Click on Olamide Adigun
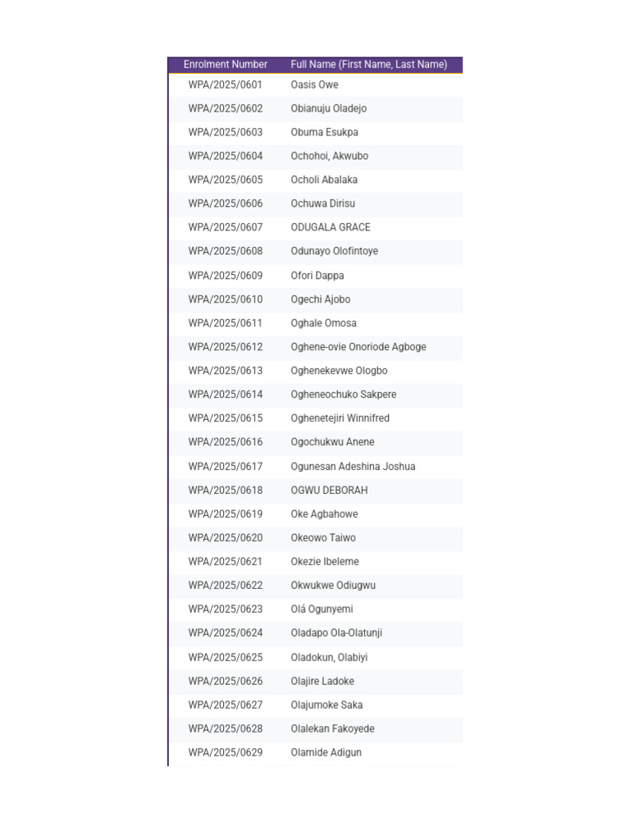630x840 pixels. pos(326,753)
